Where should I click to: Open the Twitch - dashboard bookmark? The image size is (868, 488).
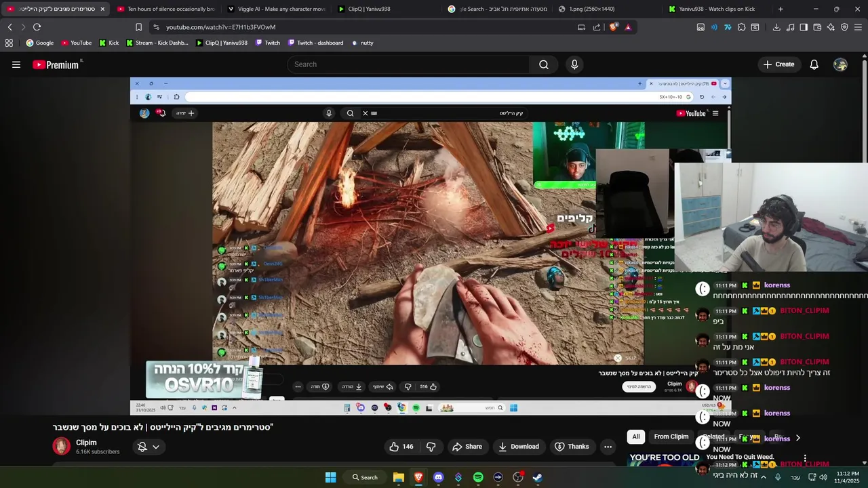(x=315, y=43)
